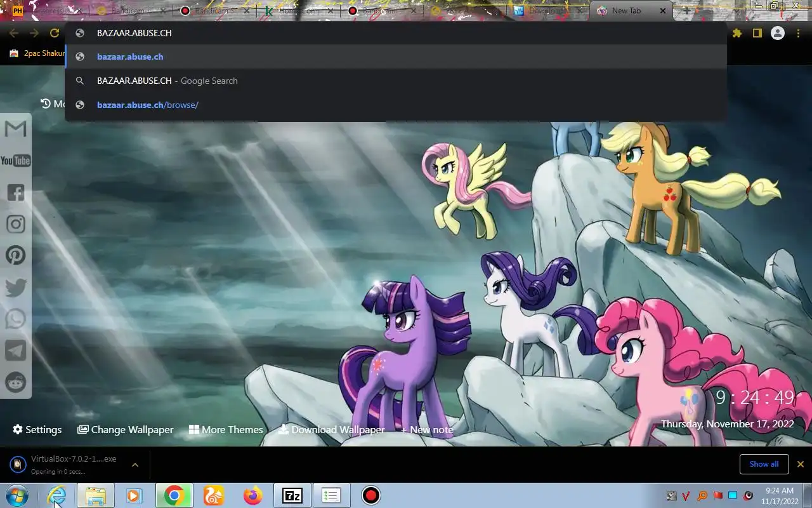This screenshot has width=812, height=508.
Task: Open Bandicam recorder taskbar icon
Action: [370, 495]
